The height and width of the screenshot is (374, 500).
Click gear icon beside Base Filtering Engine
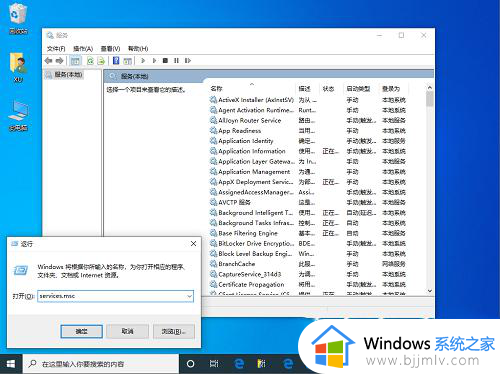(x=213, y=233)
